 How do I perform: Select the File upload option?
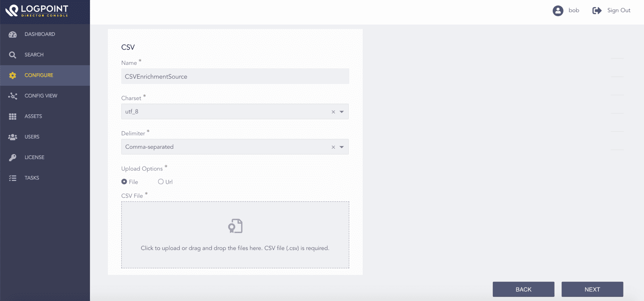[124, 182]
